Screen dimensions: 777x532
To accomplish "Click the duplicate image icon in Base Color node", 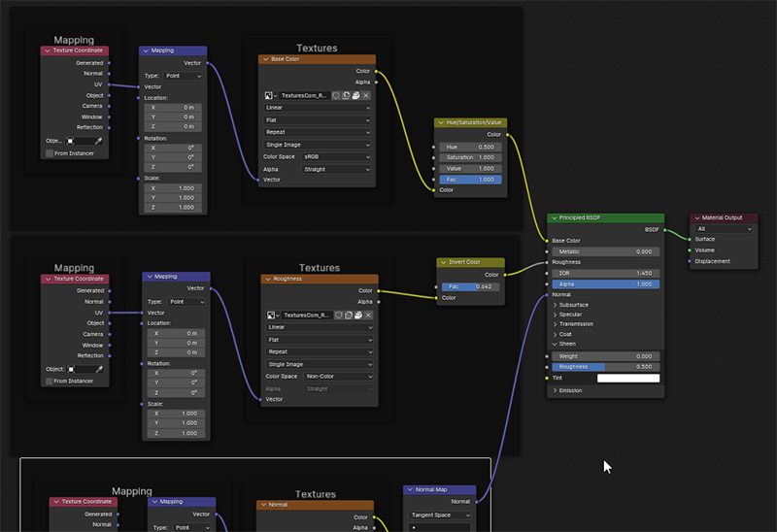I will click(347, 96).
